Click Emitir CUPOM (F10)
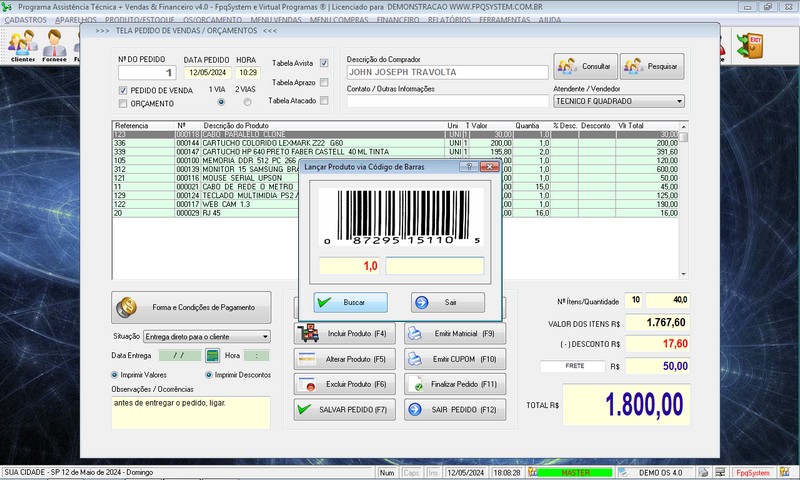The image size is (800, 480). point(455,359)
